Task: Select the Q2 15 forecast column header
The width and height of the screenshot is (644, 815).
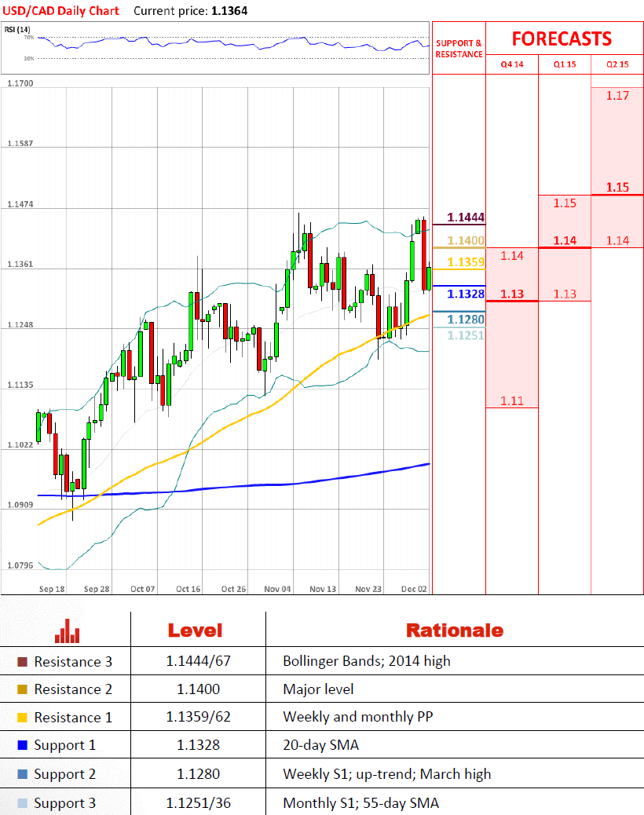Action: coord(617,64)
